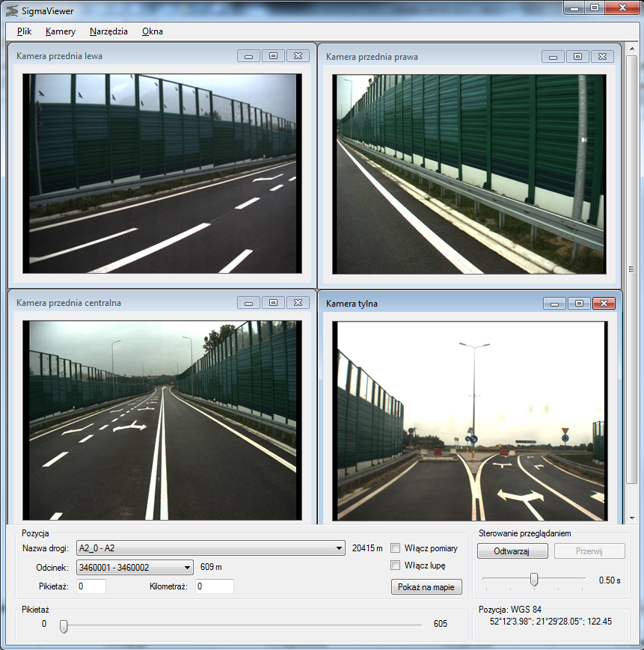Screen dimensions: 644x650
Task: Expand the Nazwa drogi dropdown
Action: point(340,548)
